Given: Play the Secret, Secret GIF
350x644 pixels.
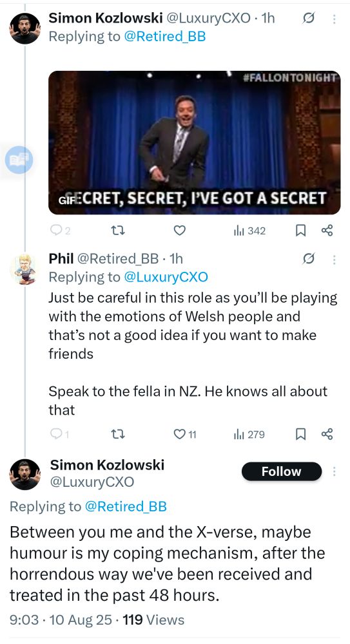Looking at the screenshot, I should click(x=194, y=142).
